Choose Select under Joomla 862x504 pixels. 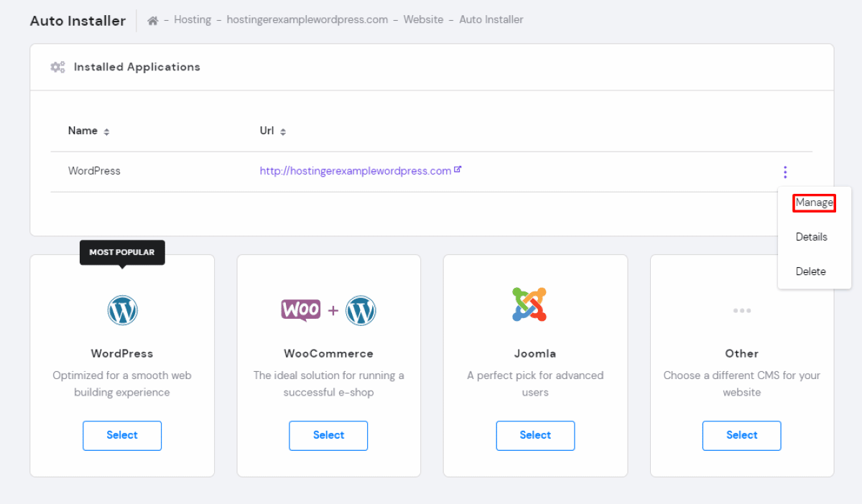pyautogui.click(x=535, y=435)
